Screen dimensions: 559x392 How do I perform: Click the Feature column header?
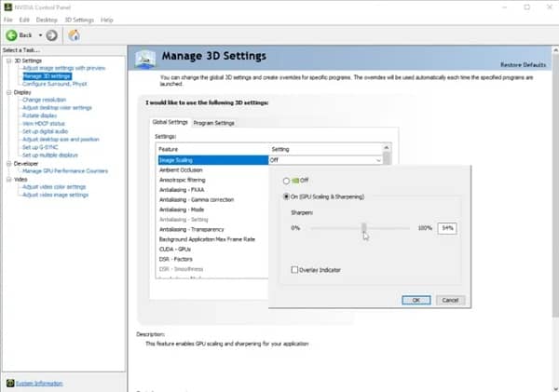coord(212,149)
